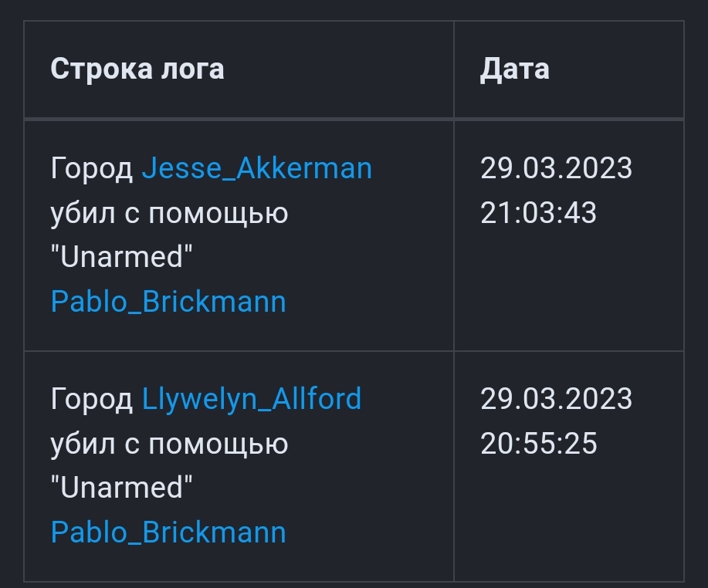Click the 20:55:25 timestamp

pos(538,444)
